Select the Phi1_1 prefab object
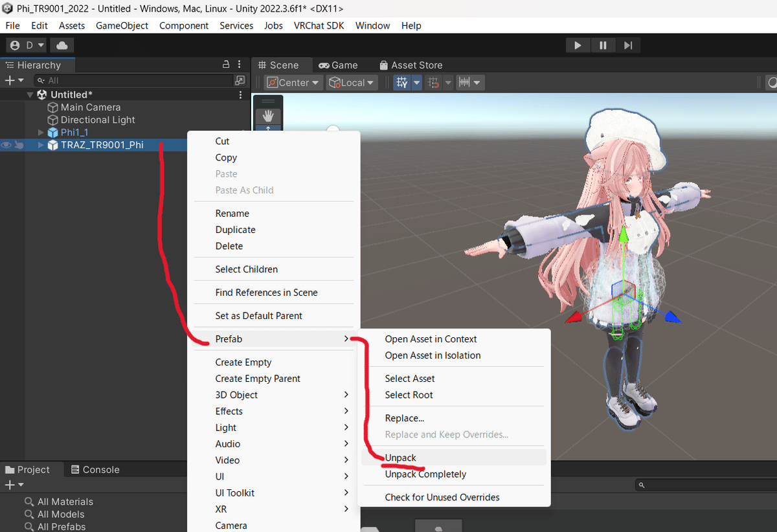This screenshot has height=532, width=777. coord(74,133)
